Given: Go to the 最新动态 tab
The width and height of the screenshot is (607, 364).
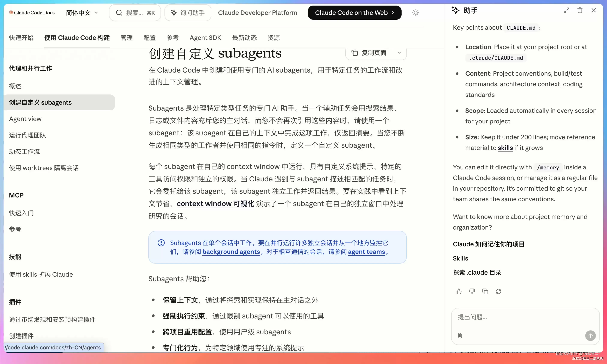Looking at the screenshot, I should coord(244,38).
